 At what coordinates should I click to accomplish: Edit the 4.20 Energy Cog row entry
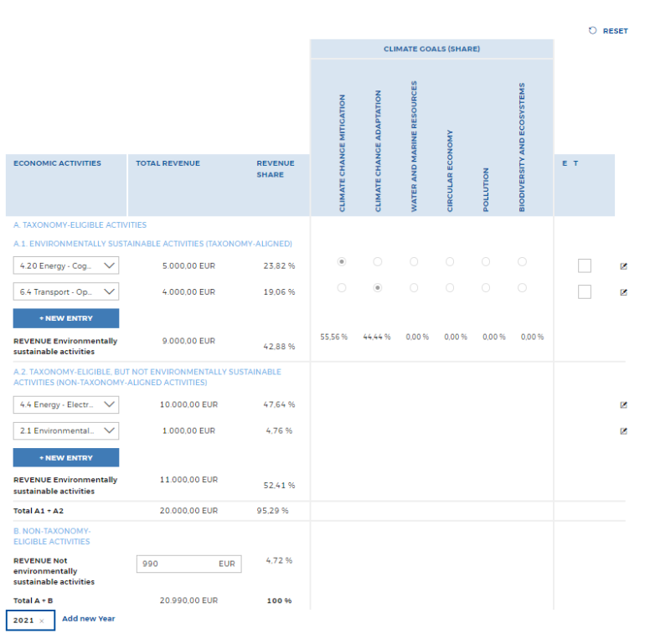tap(623, 266)
